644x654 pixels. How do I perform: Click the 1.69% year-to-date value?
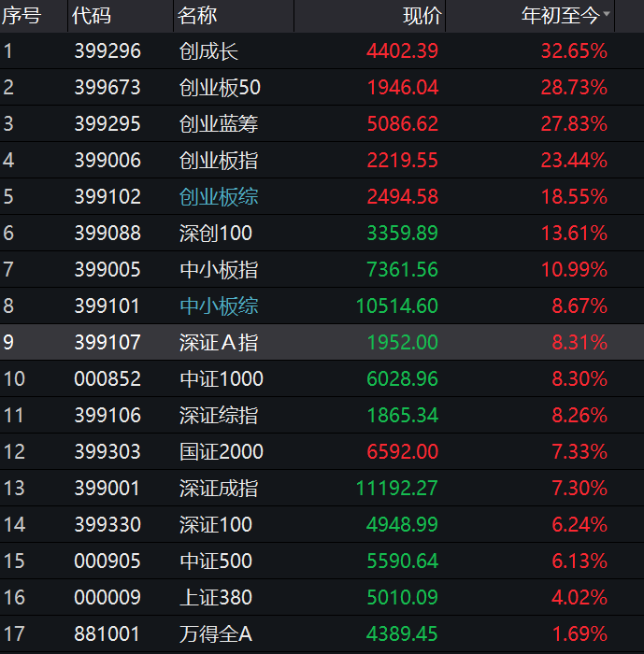(580, 634)
